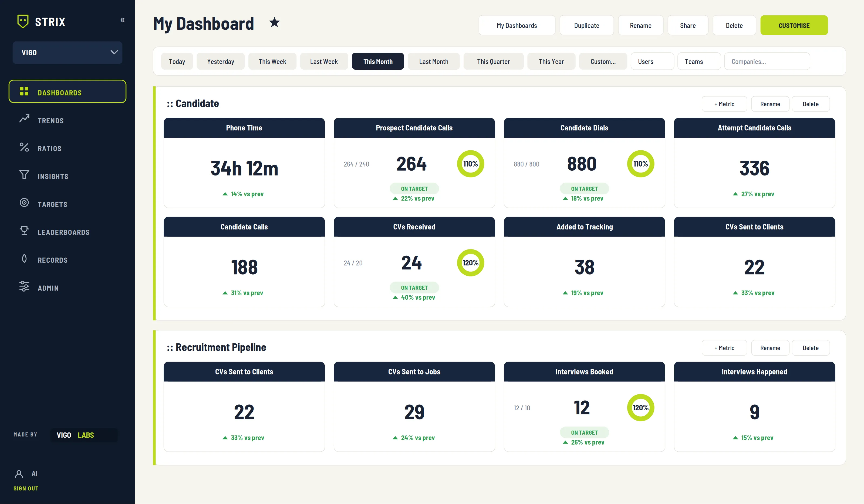This screenshot has width=864, height=504.
Task: Click the Recruitment Pipeline drag handle dots
Action: (x=170, y=348)
